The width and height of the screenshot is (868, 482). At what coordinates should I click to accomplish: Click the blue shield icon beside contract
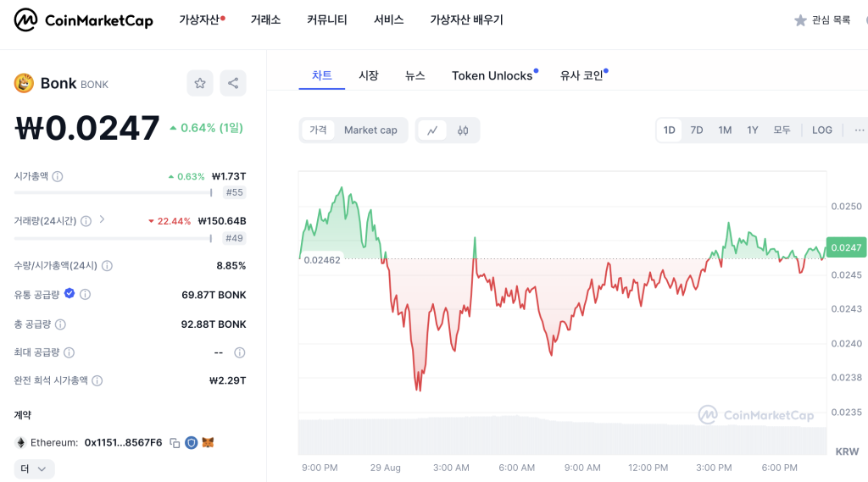191,442
